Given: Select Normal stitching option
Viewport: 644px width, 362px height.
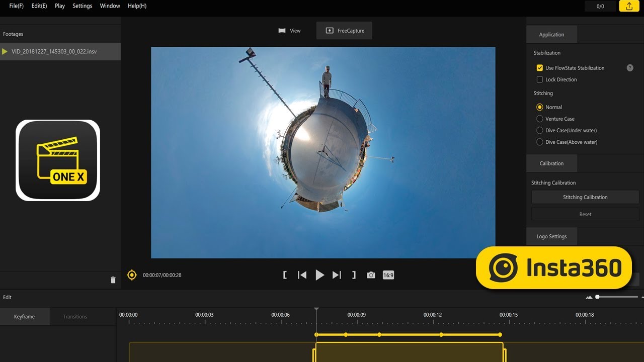Looking at the screenshot, I should point(540,107).
